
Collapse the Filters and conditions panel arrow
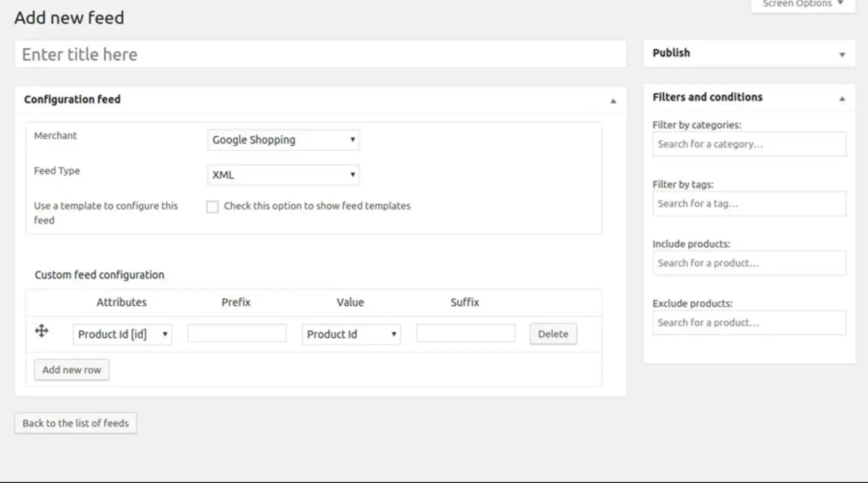(x=842, y=99)
